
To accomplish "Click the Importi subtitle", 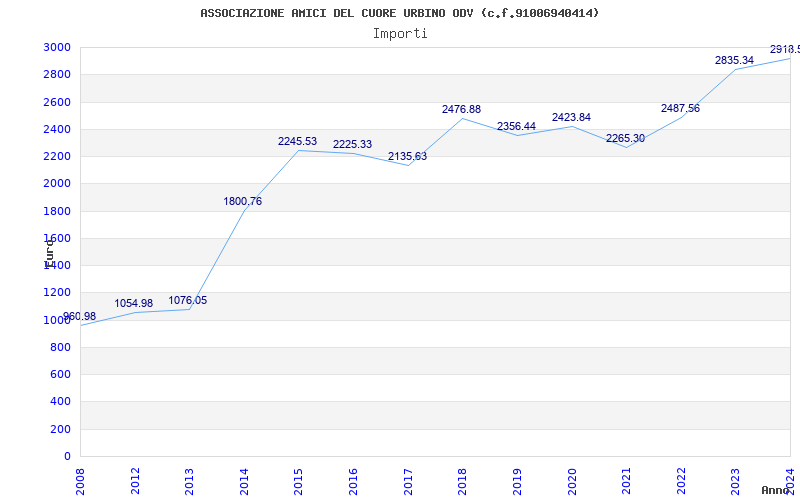I will [400, 33].
